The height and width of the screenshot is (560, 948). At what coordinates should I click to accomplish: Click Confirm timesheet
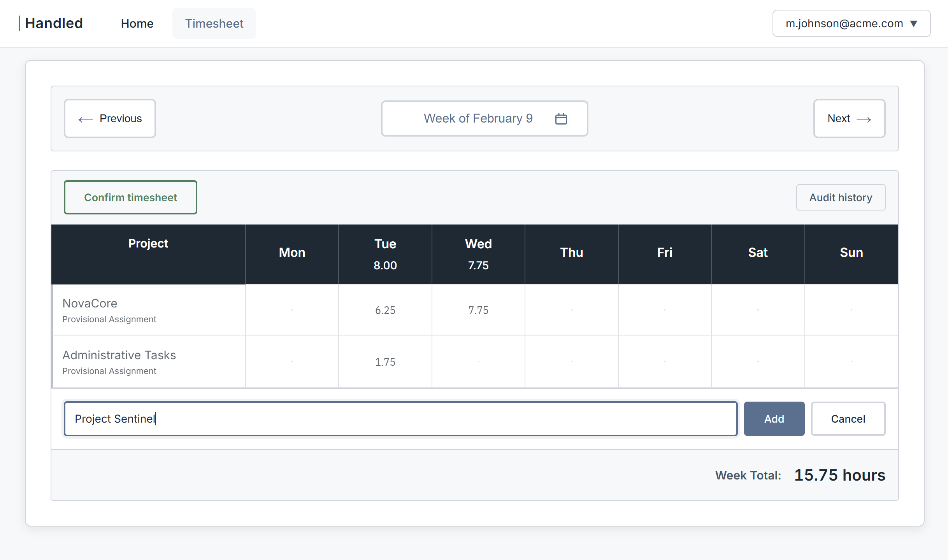[x=130, y=197]
